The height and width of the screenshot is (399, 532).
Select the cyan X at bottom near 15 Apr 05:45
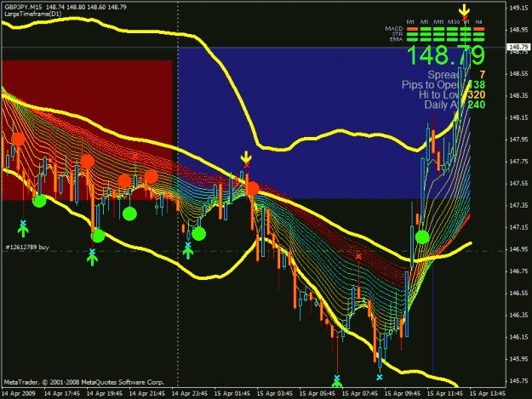point(337,378)
